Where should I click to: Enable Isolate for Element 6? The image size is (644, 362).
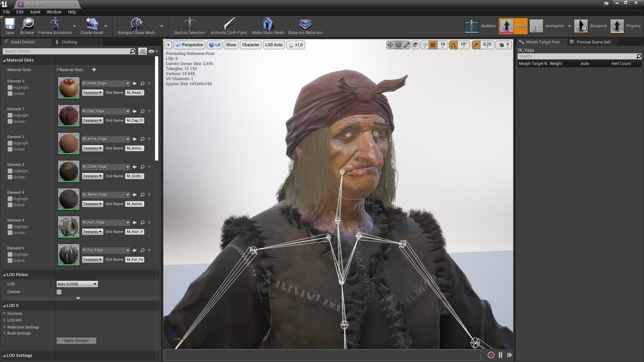tap(10, 260)
